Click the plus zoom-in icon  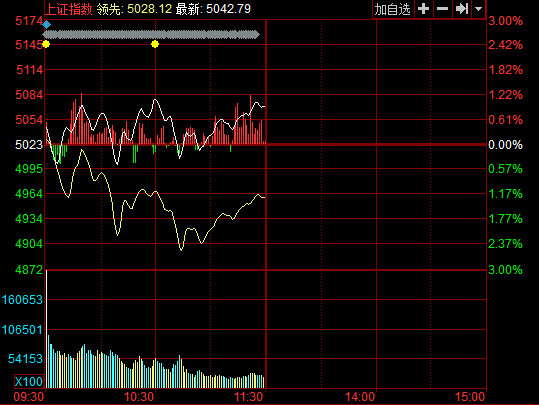(424, 9)
